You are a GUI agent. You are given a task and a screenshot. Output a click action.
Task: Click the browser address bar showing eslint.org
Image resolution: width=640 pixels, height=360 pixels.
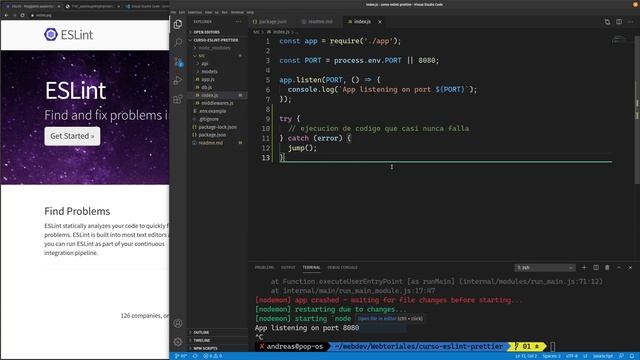[98, 15]
